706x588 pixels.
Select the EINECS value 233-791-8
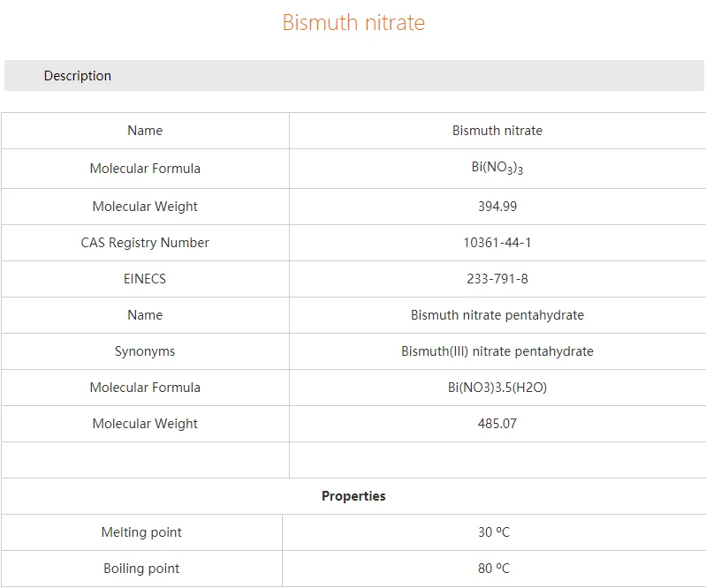click(497, 279)
